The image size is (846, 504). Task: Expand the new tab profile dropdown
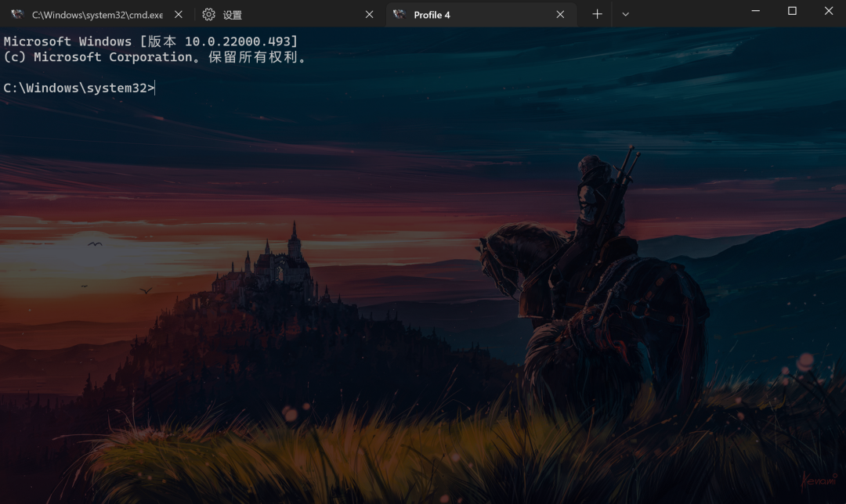coord(625,15)
